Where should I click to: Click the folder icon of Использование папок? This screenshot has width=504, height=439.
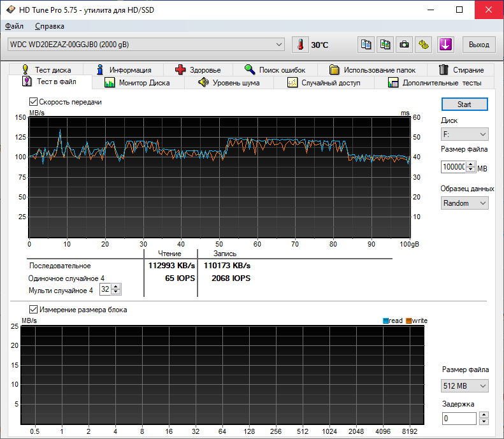(335, 69)
